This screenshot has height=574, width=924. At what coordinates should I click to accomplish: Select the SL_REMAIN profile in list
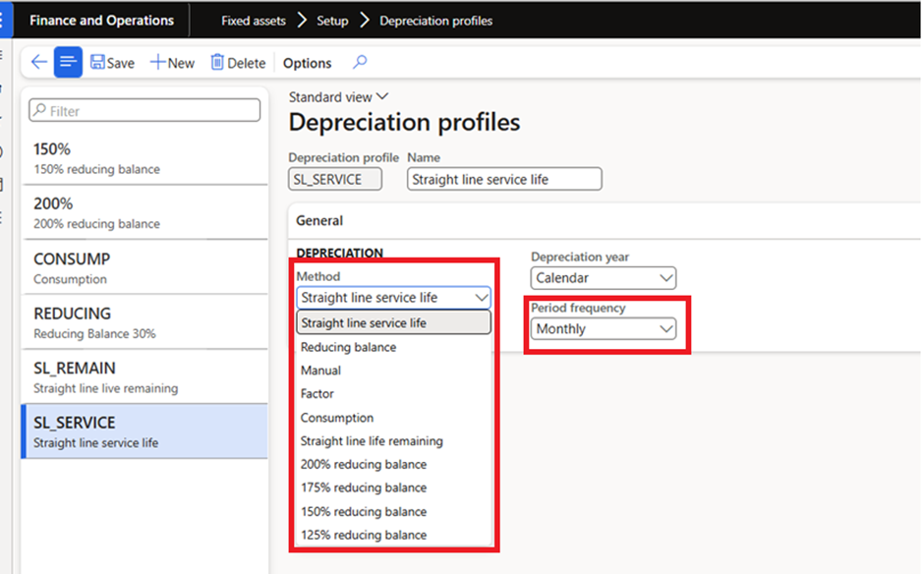pyautogui.click(x=144, y=376)
